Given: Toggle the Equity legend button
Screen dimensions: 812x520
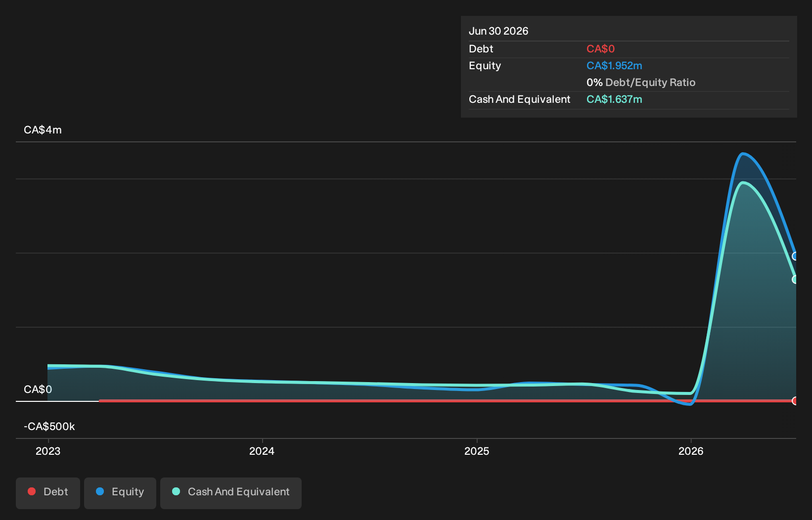Looking at the screenshot, I should click(120, 493).
